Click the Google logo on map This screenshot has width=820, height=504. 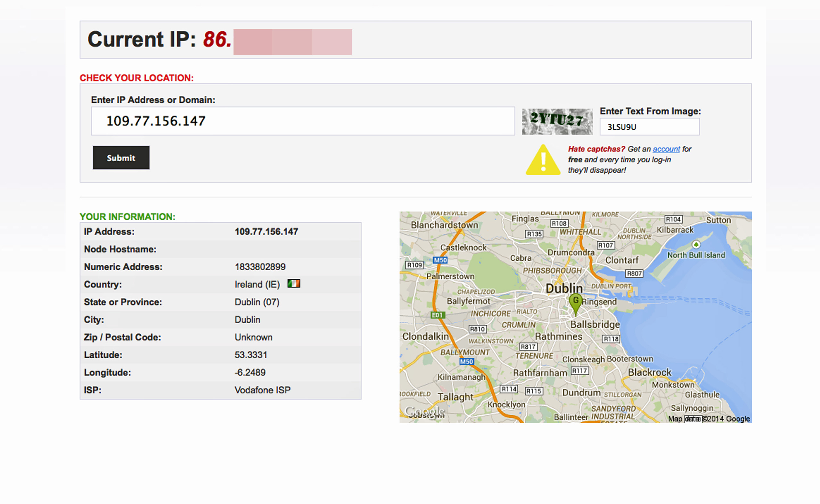click(424, 411)
